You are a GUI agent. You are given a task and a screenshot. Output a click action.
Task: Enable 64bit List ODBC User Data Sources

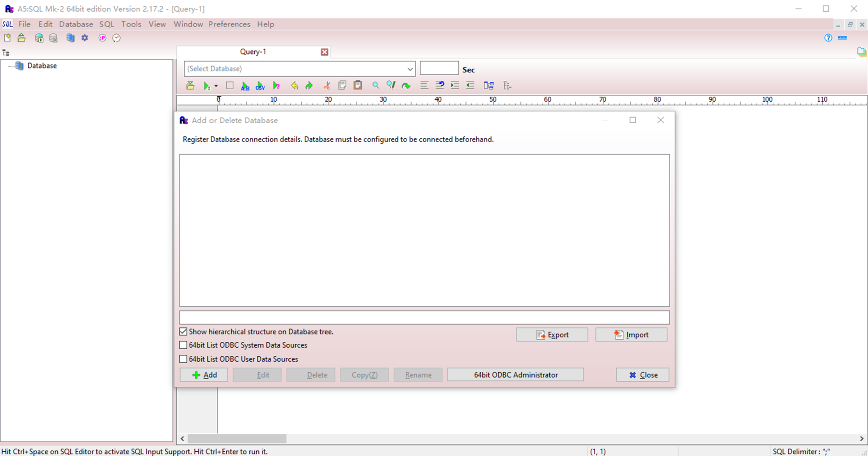(183, 359)
